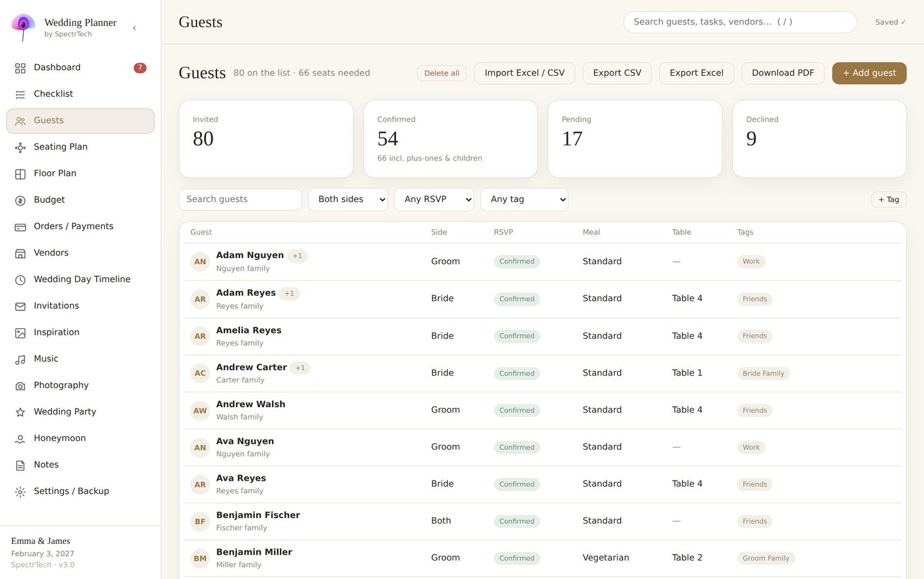Click the RSVP column header
This screenshot has width=924, height=579.
[503, 232]
